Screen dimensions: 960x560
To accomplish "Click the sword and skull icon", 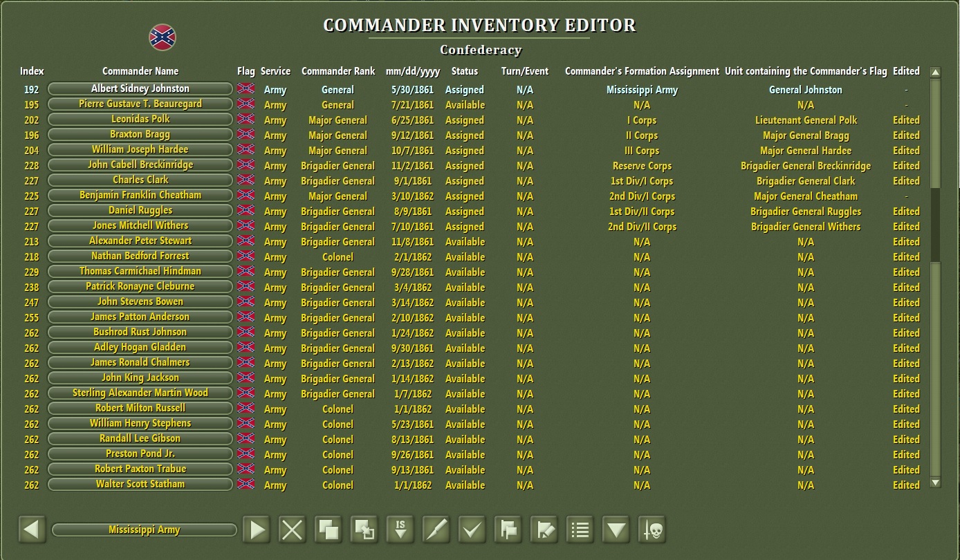I will 652,530.
